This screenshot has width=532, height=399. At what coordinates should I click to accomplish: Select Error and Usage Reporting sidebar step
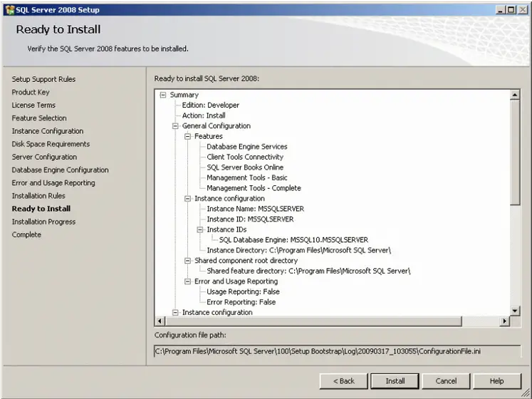click(53, 182)
